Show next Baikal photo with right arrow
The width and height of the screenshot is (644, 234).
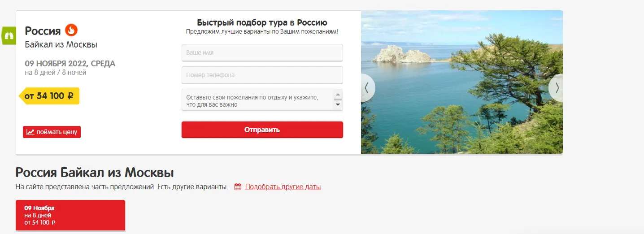557,88
